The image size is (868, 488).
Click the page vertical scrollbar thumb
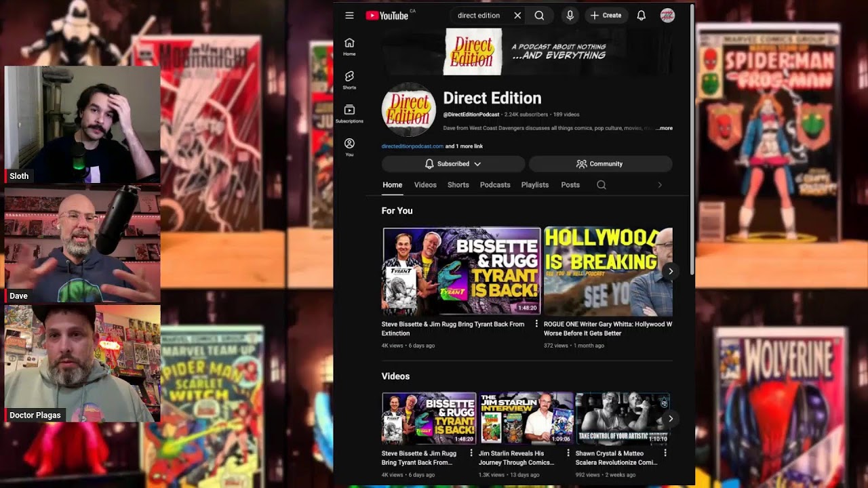click(692, 139)
